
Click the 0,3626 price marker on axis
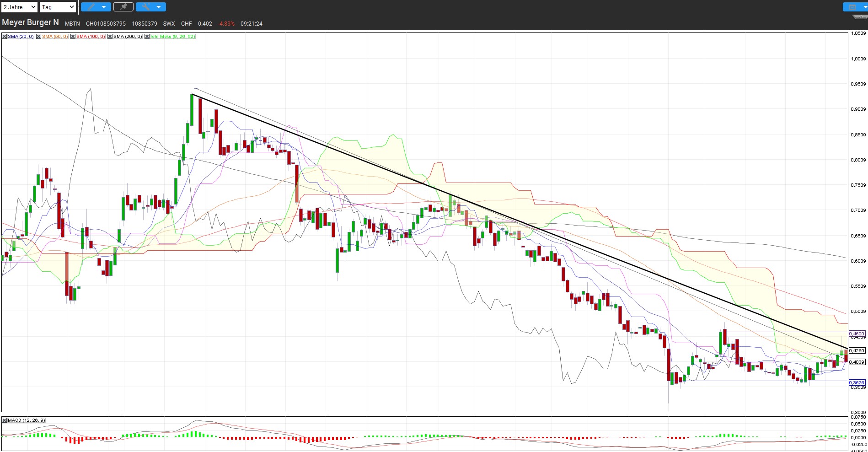pos(857,383)
